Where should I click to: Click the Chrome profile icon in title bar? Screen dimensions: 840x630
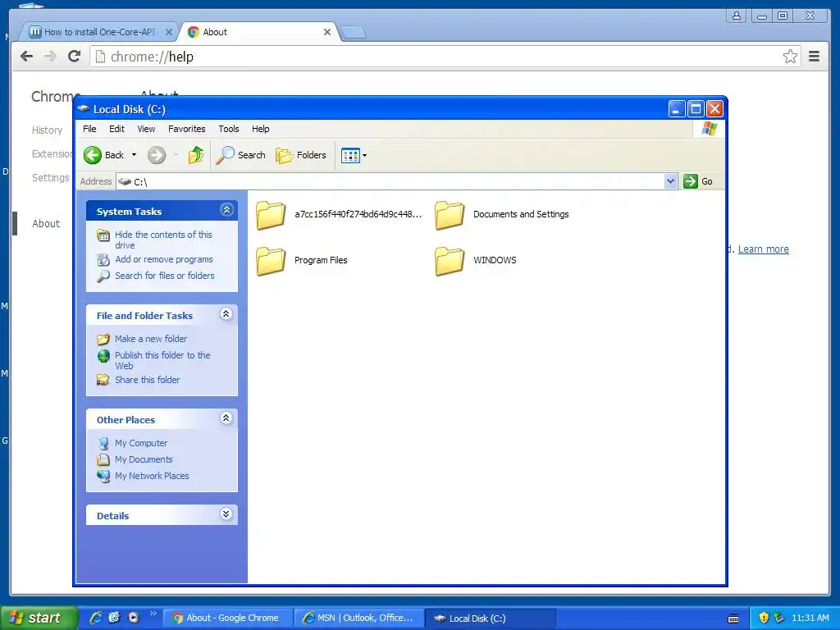(x=737, y=16)
